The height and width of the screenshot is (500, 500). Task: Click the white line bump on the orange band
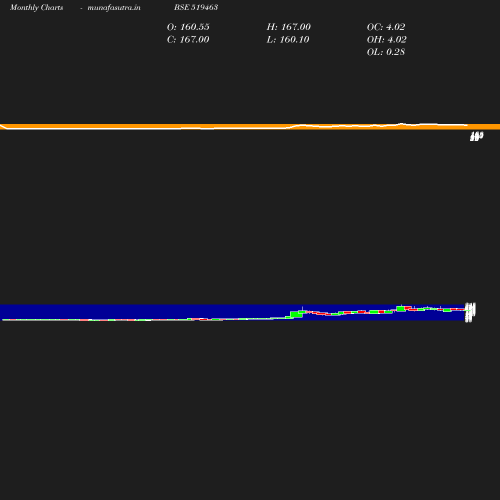(x=402, y=124)
